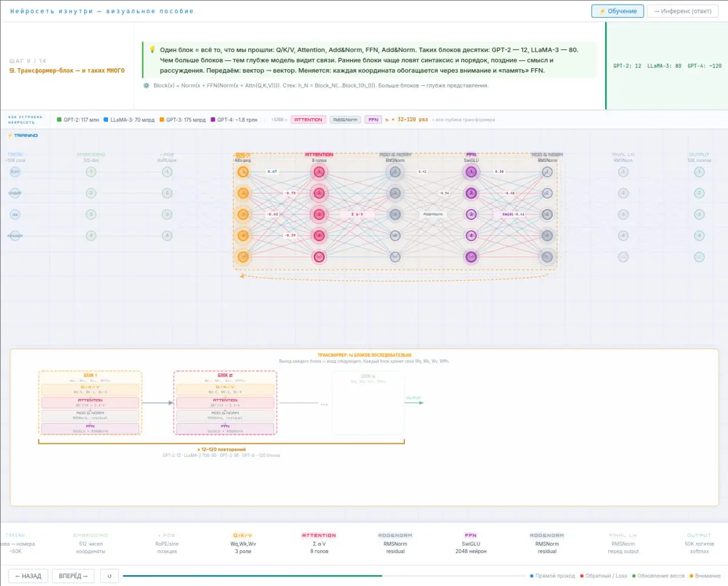728x586 pixels.
Task: Click the third purple FFN neuron
Action: point(471,214)
